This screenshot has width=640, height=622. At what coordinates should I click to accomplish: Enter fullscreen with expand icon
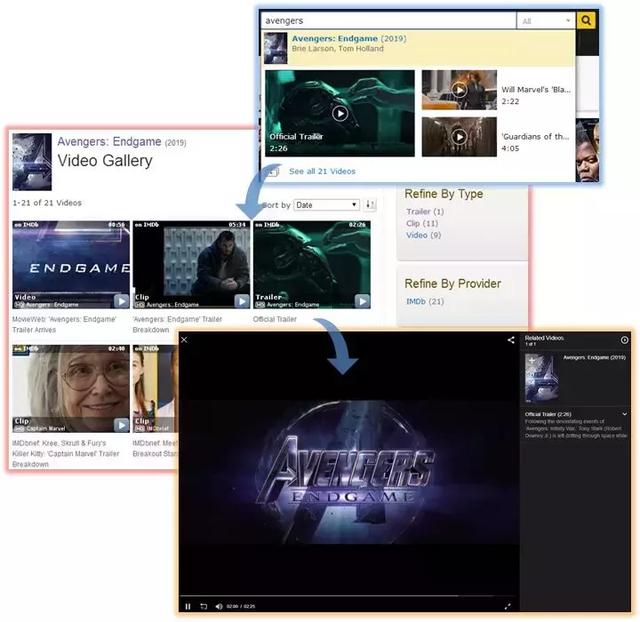click(507, 606)
